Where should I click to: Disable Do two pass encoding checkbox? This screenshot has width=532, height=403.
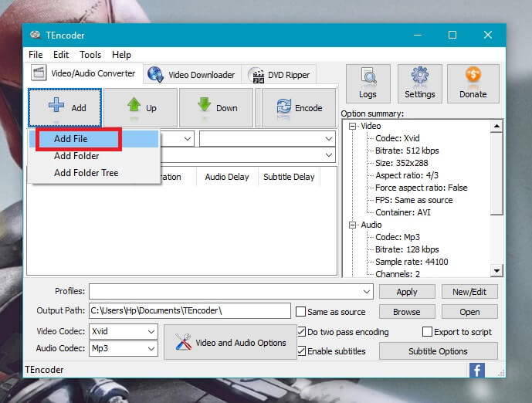pyautogui.click(x=301, y=331)
